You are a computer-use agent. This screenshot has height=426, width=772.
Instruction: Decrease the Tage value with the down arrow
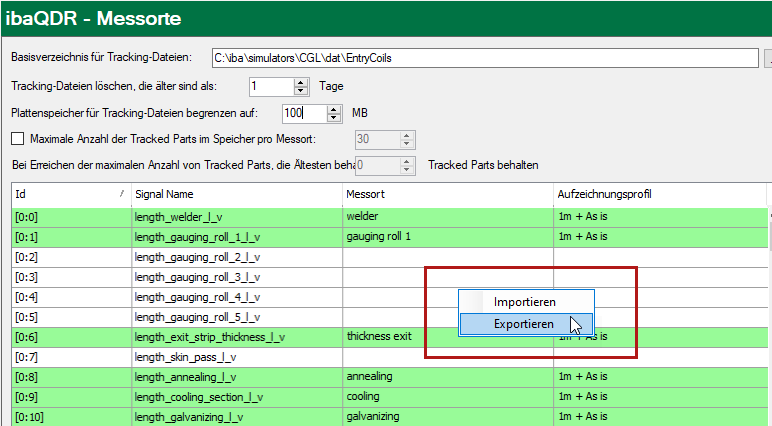300,91
